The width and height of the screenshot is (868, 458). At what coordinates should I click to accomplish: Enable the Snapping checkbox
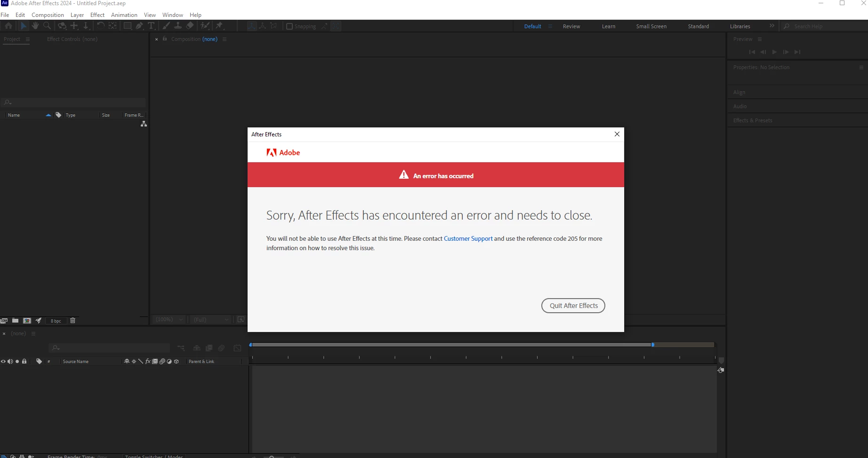click(289, 26)
